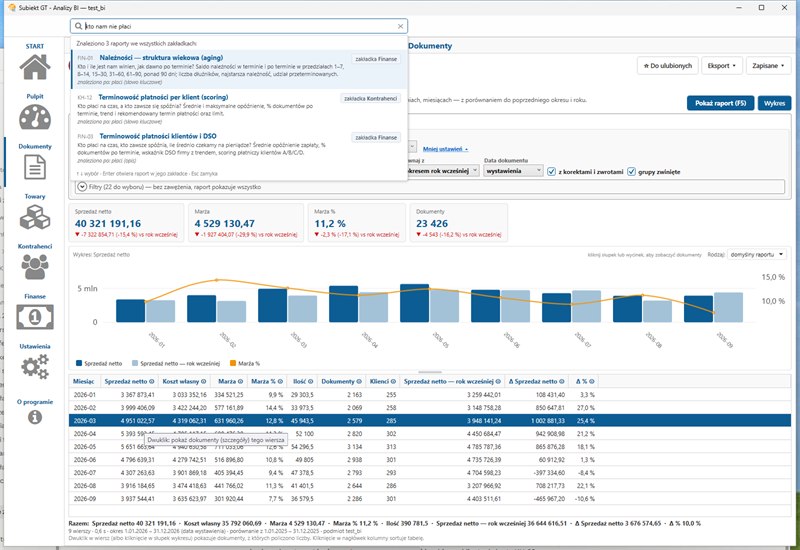Open the Ustawienia gears icon
Image resolution: width=800 pixels, height=550 pixels.
point(35,367)
